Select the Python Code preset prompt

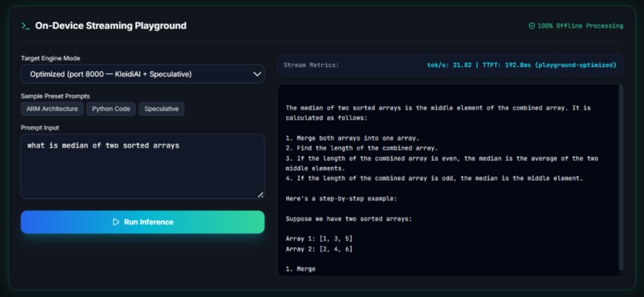click(111, 109)
